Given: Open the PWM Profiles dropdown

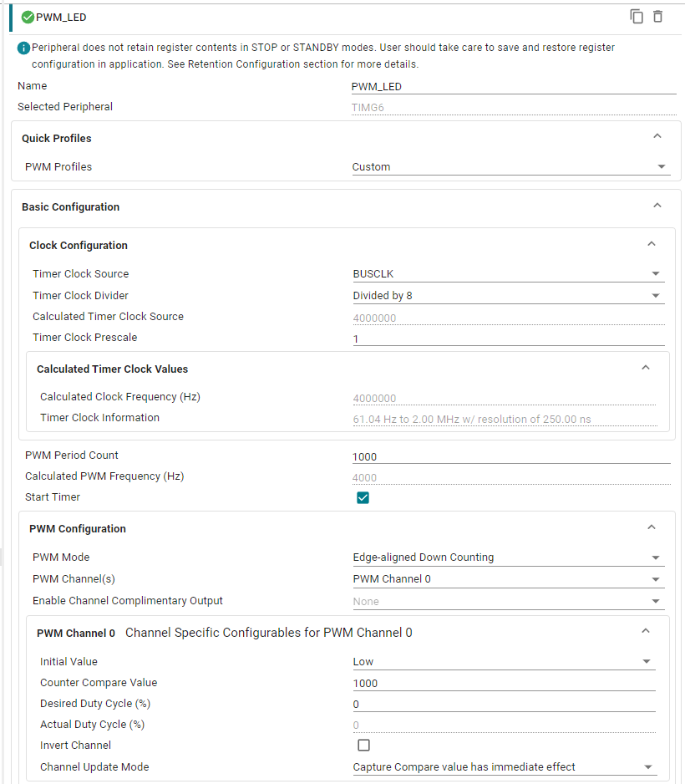Looking at the screenshot, I should pos(510,167).
